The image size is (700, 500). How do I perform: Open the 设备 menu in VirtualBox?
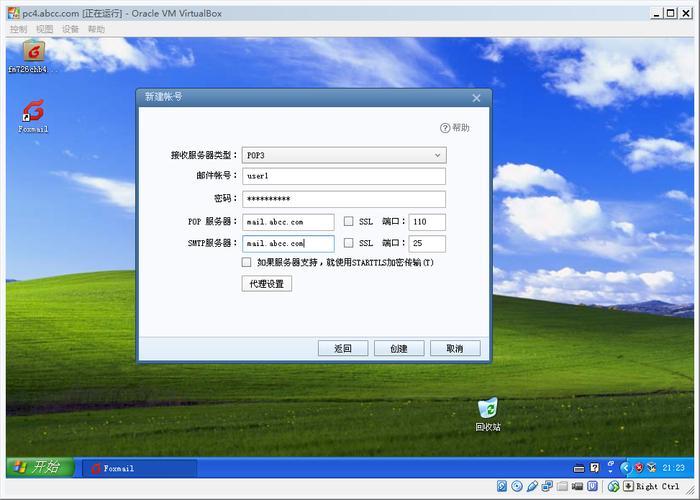[70, 29]
